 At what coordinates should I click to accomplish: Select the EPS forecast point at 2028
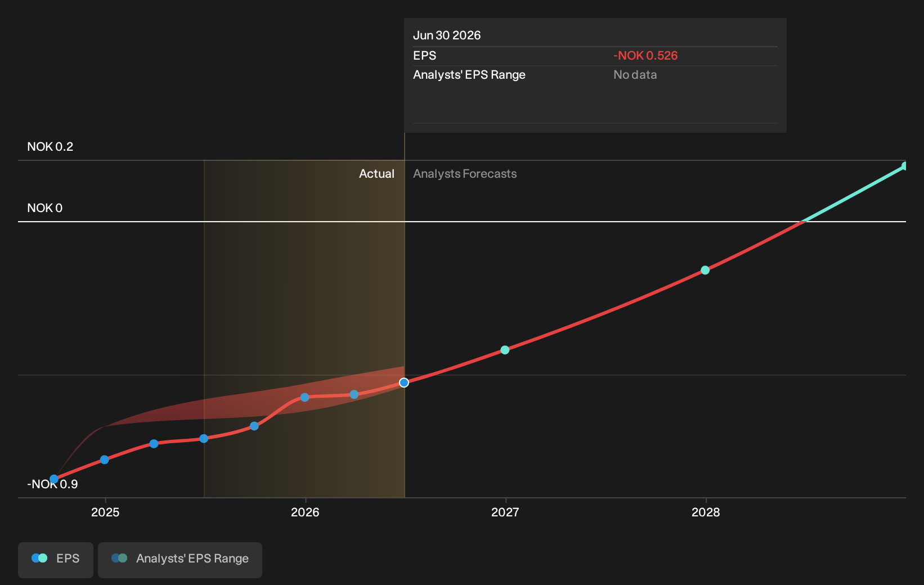pyautogui.click(x=705, y=270)
